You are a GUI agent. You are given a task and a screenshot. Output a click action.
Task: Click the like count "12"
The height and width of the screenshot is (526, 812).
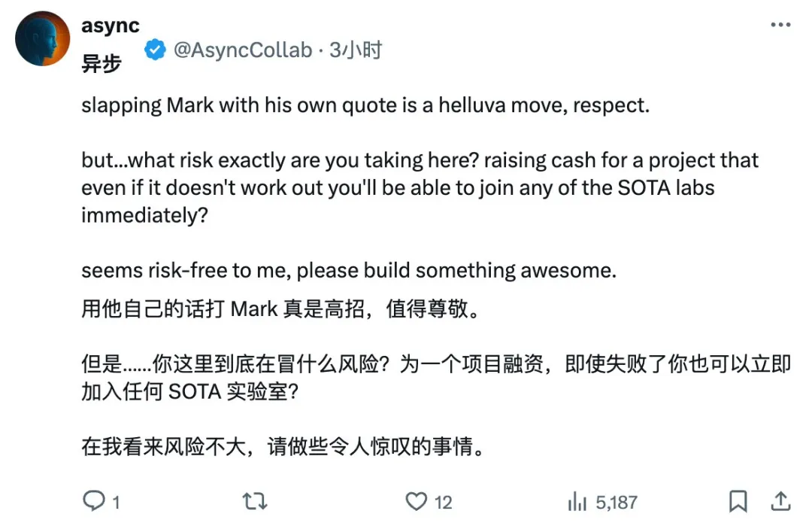click(x=444, y=502)
